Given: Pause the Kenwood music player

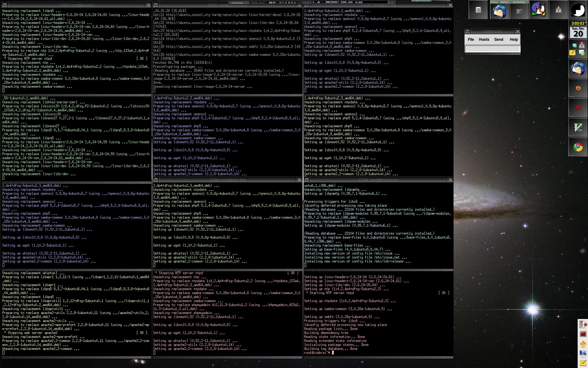Looking at the screenshot, I should click(x=286, y=2).
